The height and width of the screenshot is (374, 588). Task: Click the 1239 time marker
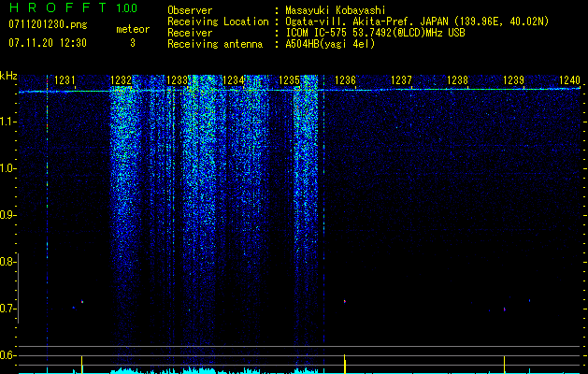point(513,80)
